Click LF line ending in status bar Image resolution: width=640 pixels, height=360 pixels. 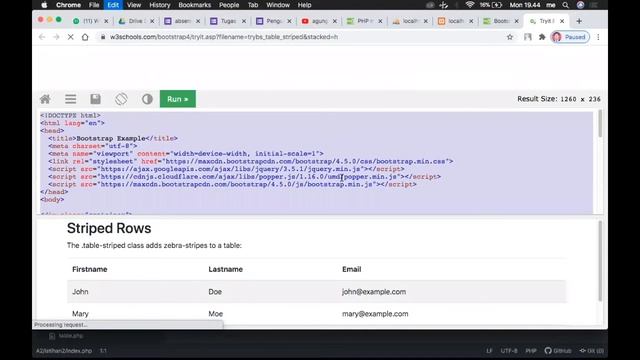pos(489,351)
